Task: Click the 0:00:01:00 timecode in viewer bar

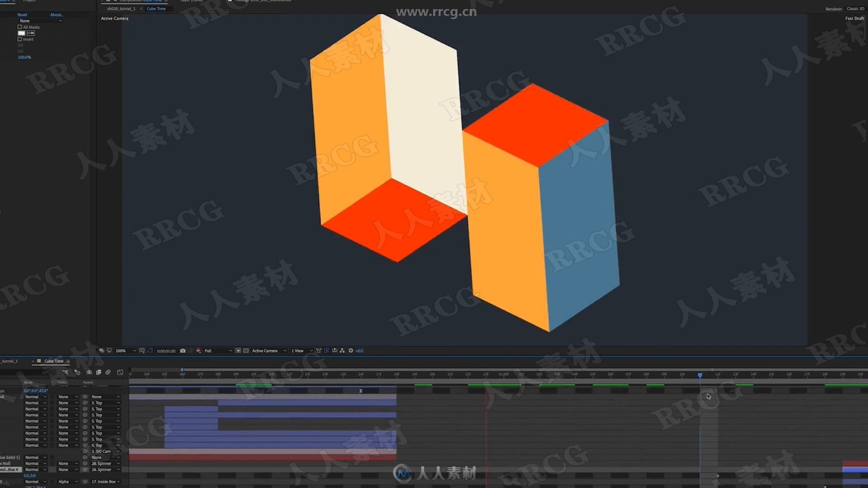Action: tap(166, 351)
